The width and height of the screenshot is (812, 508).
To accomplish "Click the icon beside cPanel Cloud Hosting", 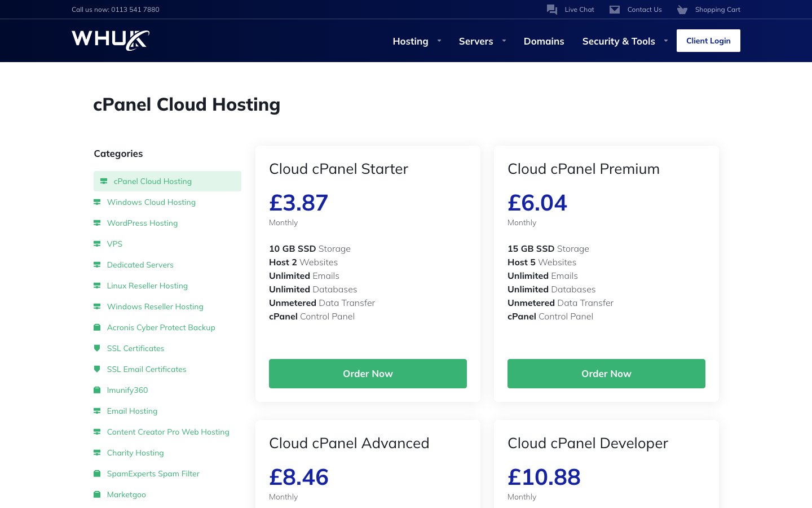I will coord(104,181).
